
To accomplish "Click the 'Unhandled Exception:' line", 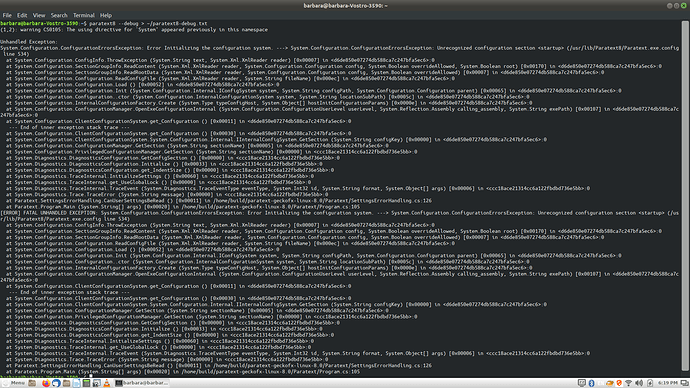I will coord(29,42).
